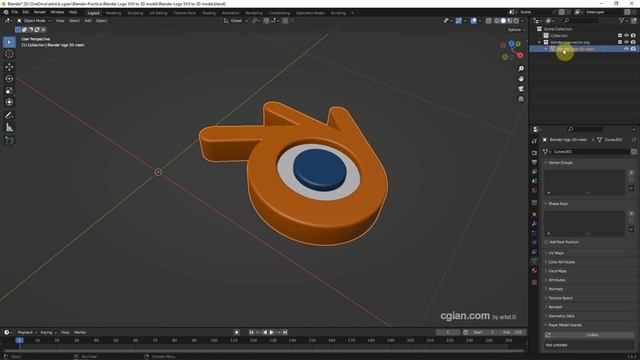The height and width of the screenshot is (360, 640).
Task: Open the Global orientation dropdown
Action: coord(236,21)
